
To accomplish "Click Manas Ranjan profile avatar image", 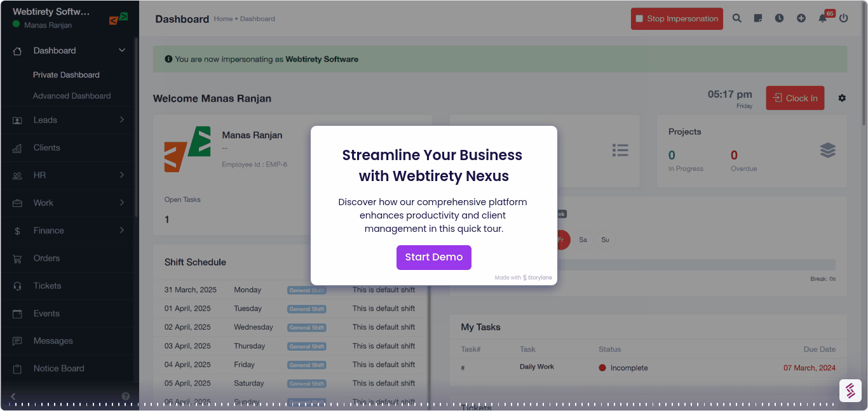I will pyautogui.click(x=187, y=149).
